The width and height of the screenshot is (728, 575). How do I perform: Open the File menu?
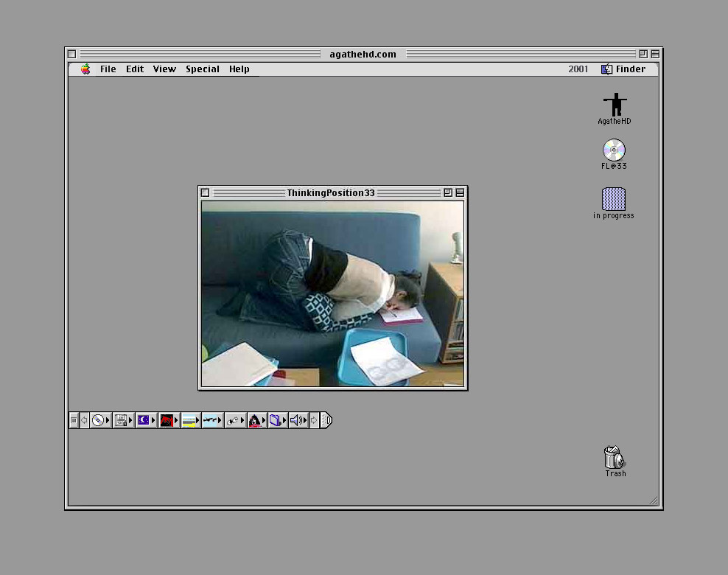pos(108,69)
